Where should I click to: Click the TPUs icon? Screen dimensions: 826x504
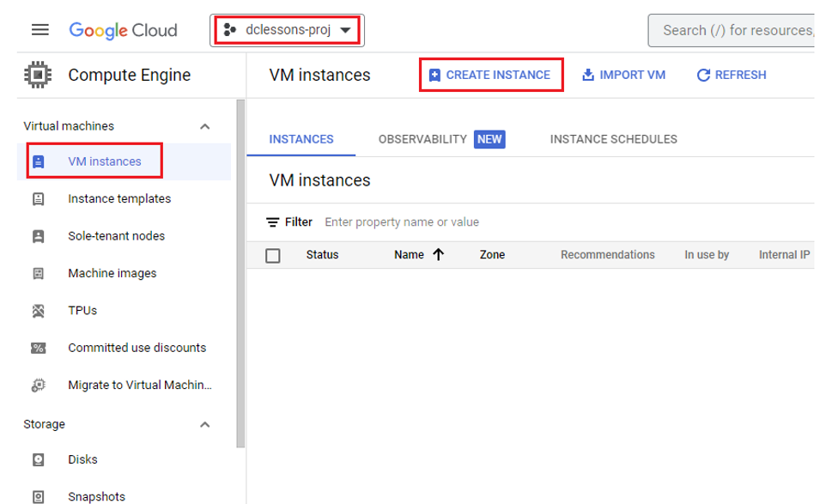tap(39, 311)
